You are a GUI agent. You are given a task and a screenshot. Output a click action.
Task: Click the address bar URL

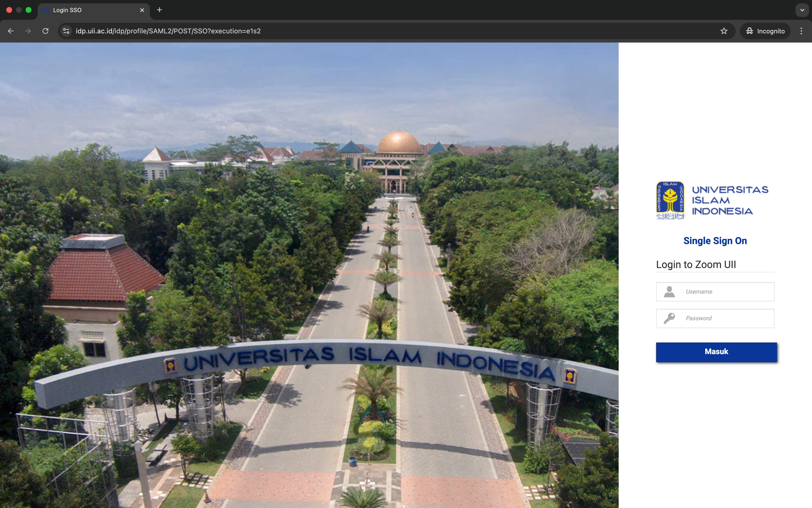click(168, 31)
